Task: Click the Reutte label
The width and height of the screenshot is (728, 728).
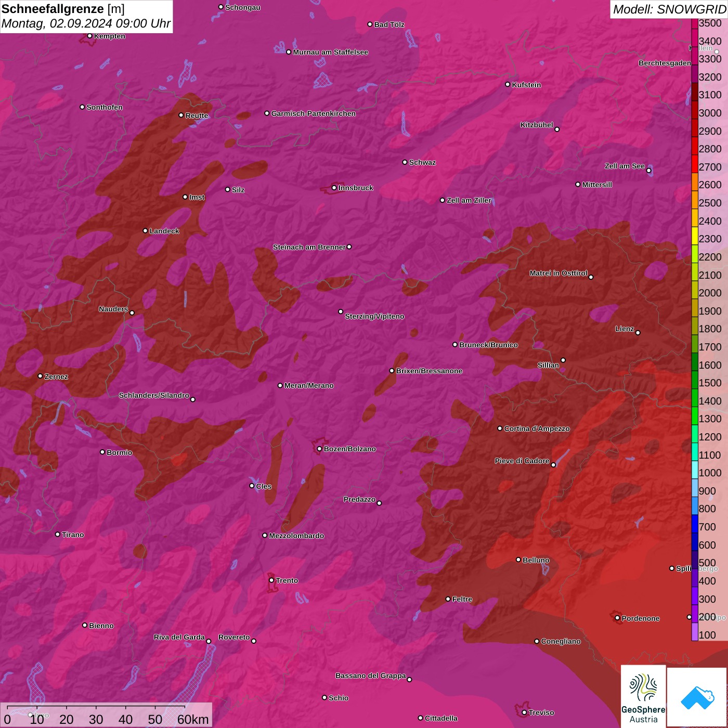Action: 197,115
